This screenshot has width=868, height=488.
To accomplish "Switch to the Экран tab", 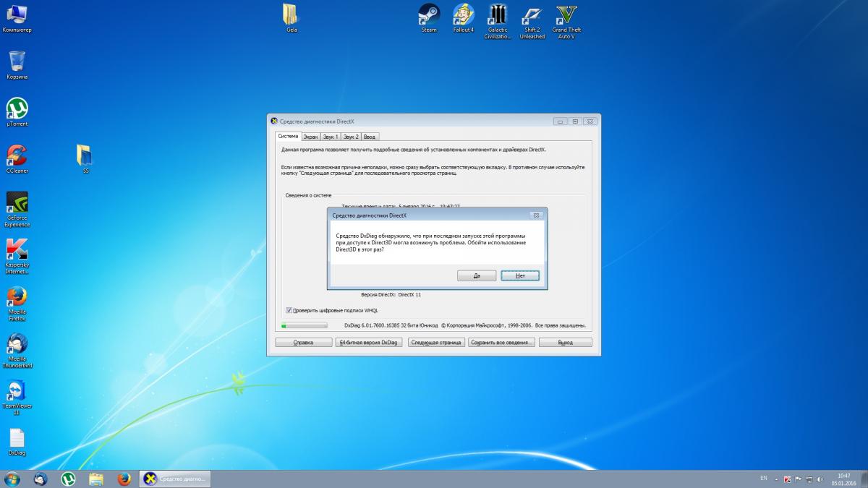I will click(310, 137).
